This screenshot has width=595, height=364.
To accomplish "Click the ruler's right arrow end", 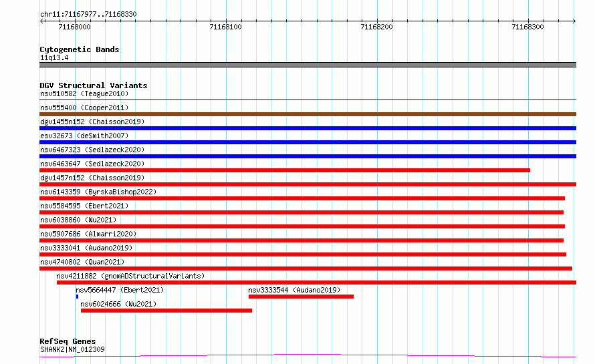I will 574,21.
